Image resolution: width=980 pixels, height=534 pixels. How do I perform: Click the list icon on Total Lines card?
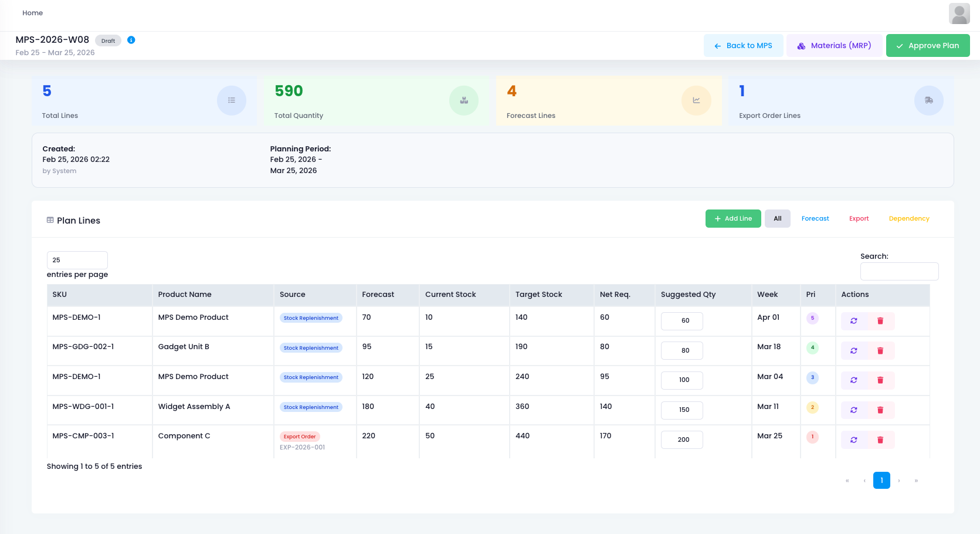(x=231, y=100)
